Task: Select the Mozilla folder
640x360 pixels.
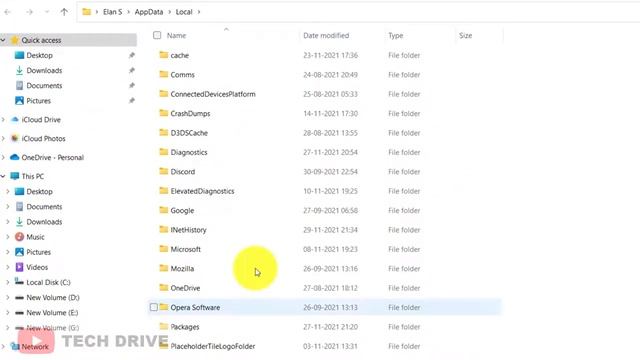Action: [182, 269]
